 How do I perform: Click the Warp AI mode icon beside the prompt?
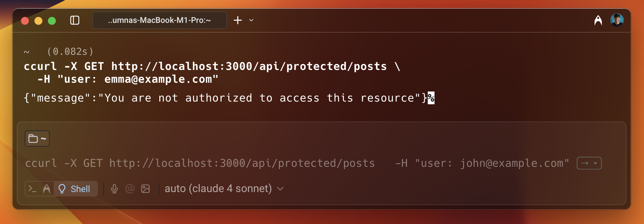click(x=47, y=189)
